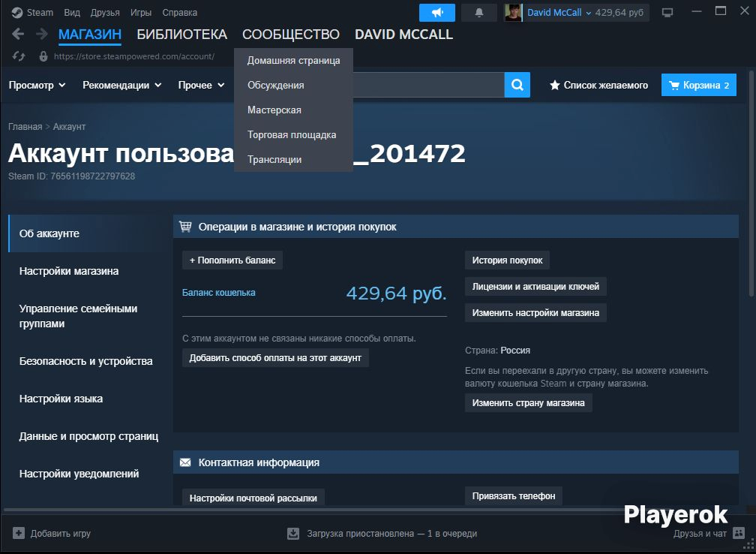Screen dimensions: 756x554
Task: Open the Корзина 2 cart button
Action: click(699, 85)
